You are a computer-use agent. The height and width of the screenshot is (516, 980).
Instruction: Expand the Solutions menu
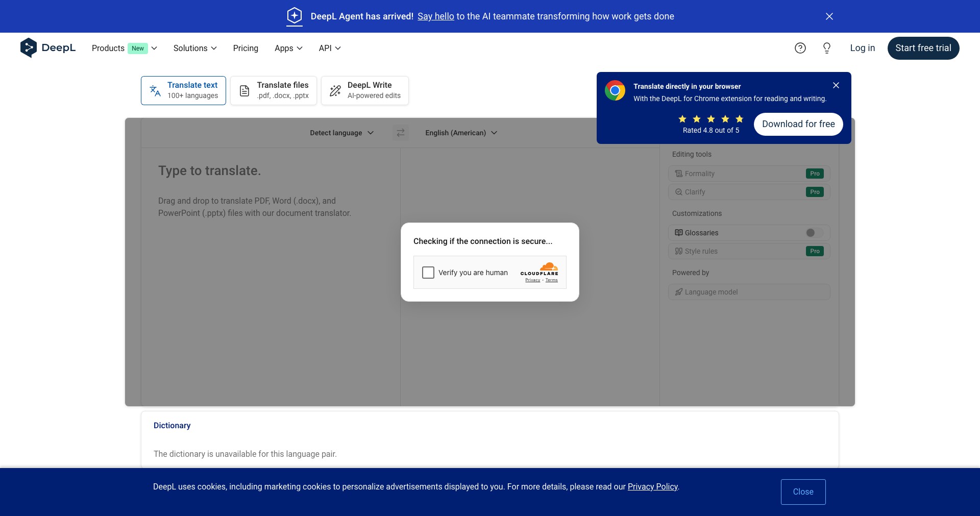pos(195,48)
